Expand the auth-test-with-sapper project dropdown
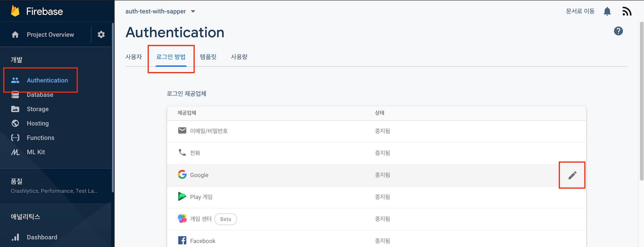The height and width of the screenshot is (247, 644). pos(193,11)
